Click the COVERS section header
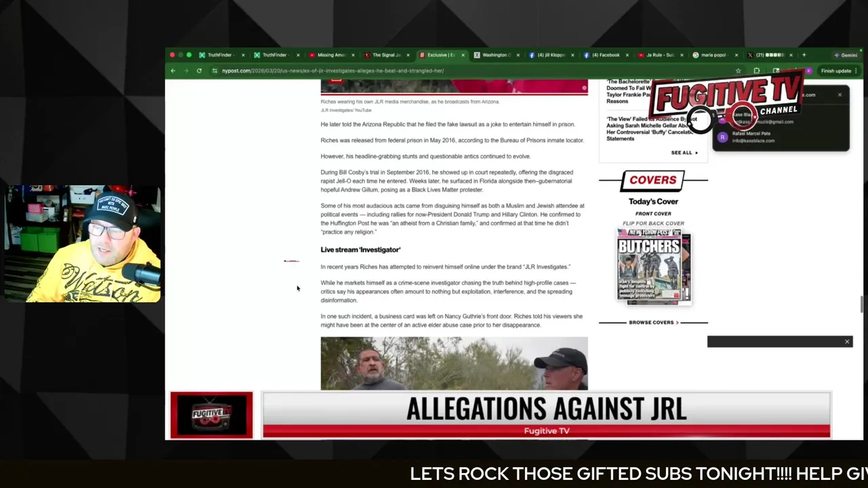 pyautogui.click(x=653, y=180)
